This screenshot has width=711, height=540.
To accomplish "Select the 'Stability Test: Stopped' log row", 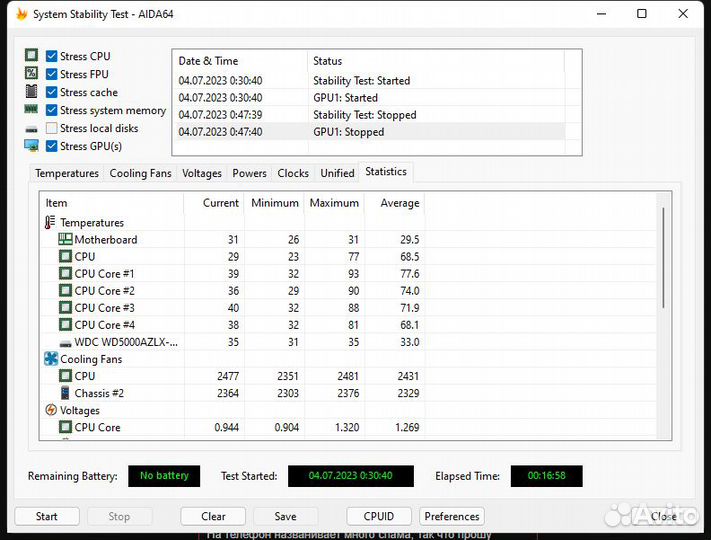I will (x=369, y=115).
